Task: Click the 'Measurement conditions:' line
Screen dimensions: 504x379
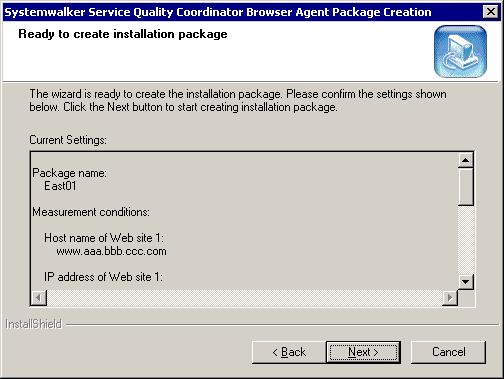Action: [91, 212]
